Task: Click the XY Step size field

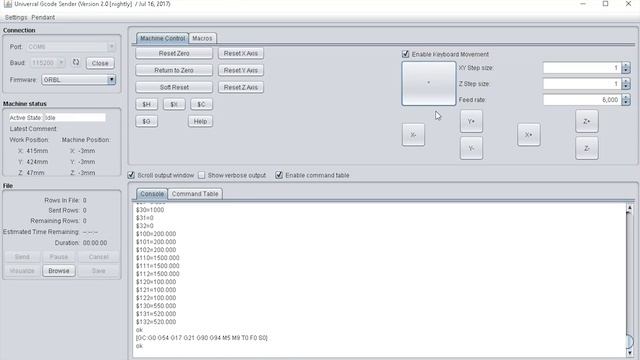Action: tap(582, 68)
